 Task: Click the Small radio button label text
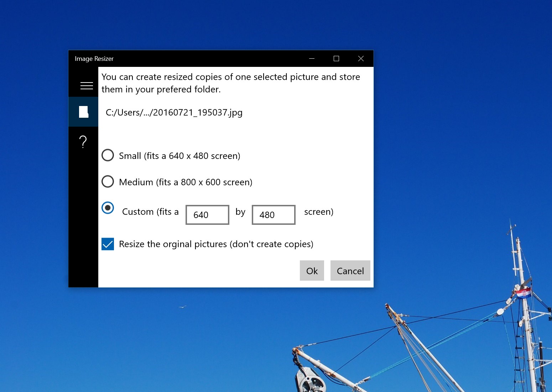tap(179, 155)
